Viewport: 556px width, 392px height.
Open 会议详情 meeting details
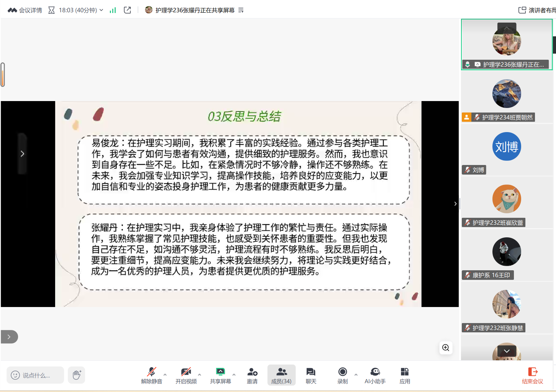tap(25, 10)
